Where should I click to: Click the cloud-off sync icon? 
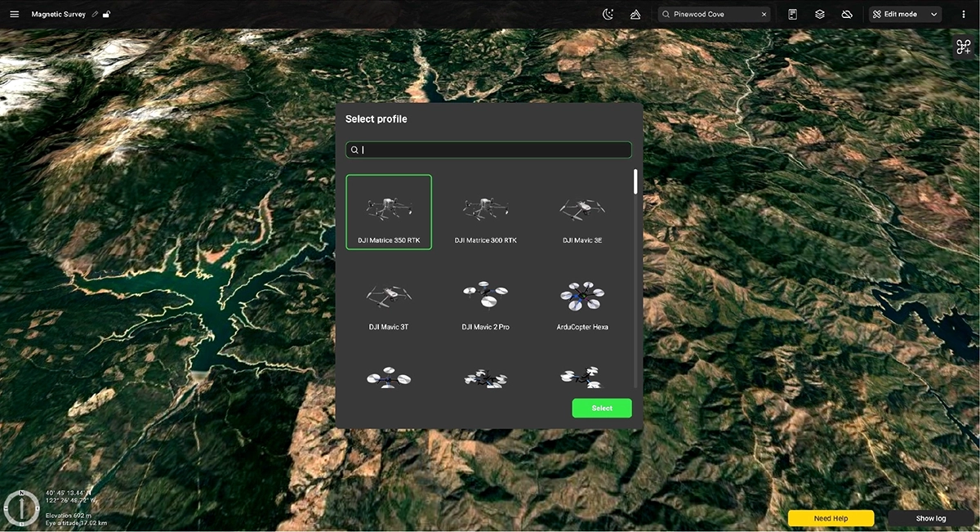click(x=847, y=14)
